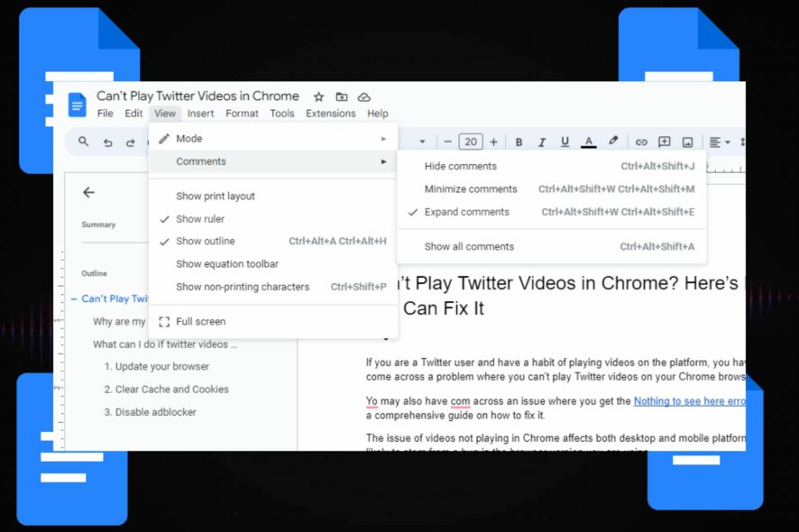The width and height of the screenshot is (799, 532).
Task: Decrease the font size
Action: [x=447, y=142]
